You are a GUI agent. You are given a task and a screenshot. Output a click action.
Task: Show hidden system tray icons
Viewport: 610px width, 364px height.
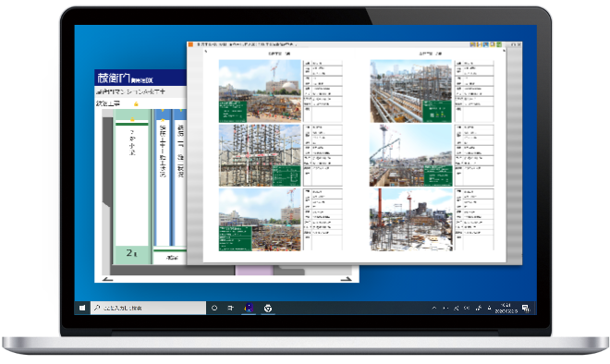434,308
